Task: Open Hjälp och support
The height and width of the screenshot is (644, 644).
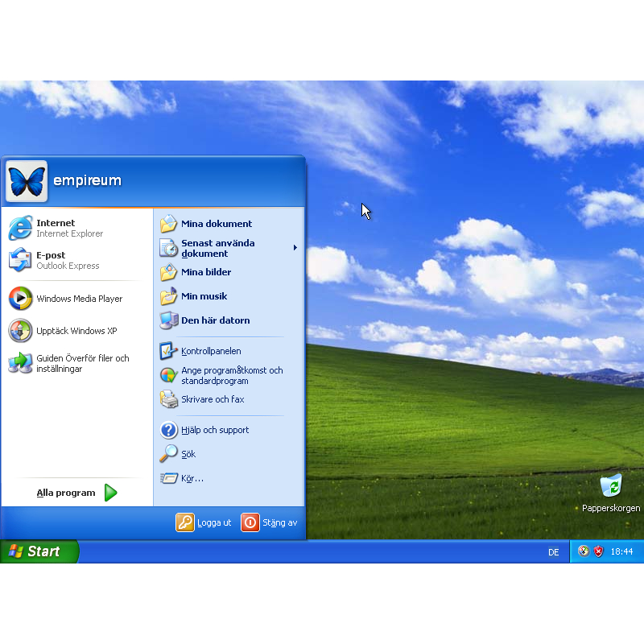Action: pyautogui.click(x=214, y=430)
